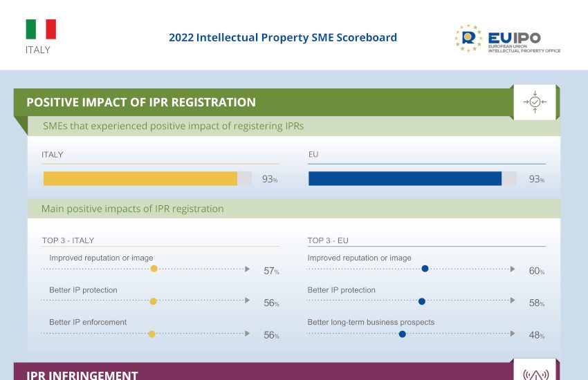
Task: Click the crosshair checkmark icon in green header
Action: pos(535,102)
